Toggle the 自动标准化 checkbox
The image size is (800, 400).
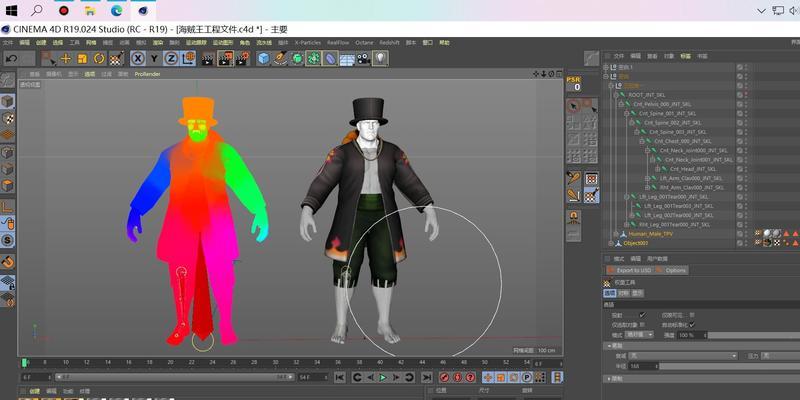[x=692, y=325]
